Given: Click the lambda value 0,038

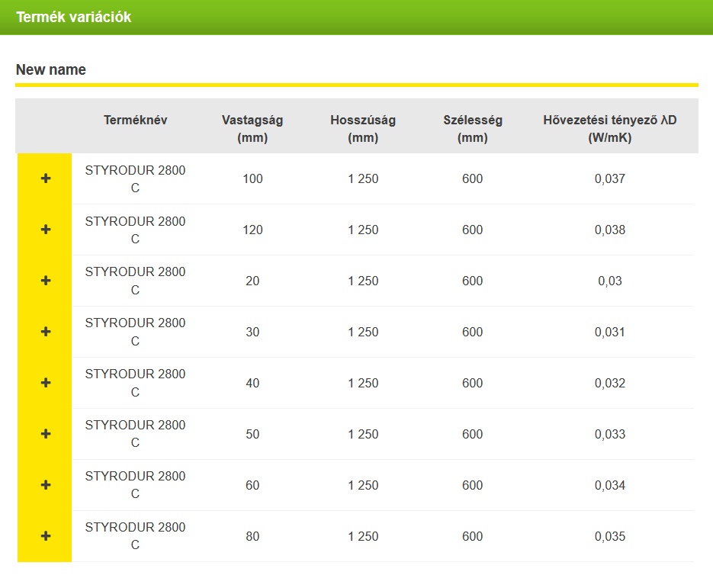Looking at the screenshot, I should point(610,230).
